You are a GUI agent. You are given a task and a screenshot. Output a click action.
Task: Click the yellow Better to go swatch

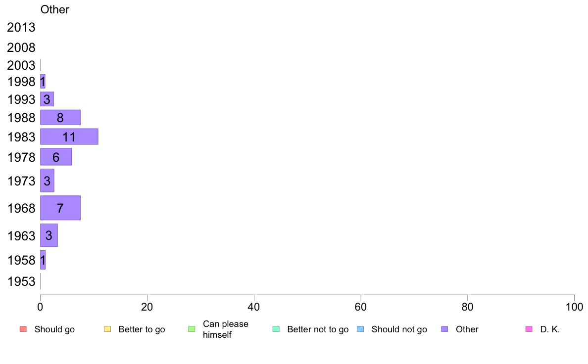[x=107, y=329]
